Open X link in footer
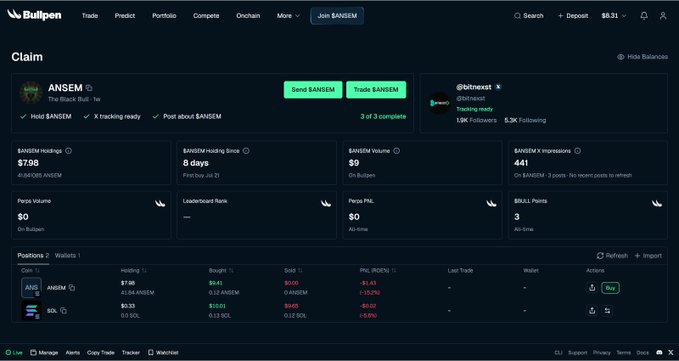 coord(671,353)
